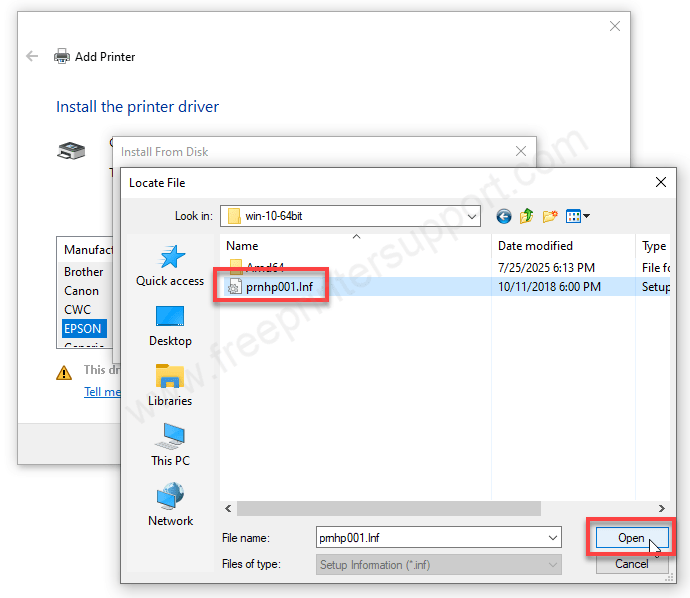Open the View Menu icon
Image resolution: width=690 pixels, height=598 pixels.
click(x=577, y=216)
